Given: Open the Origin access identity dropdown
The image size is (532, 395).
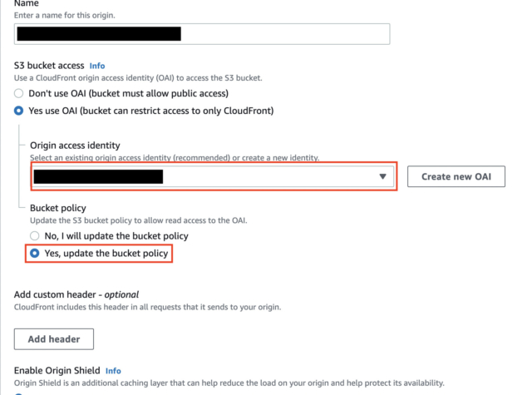Looking at the screenshot, I should (214, 176).
